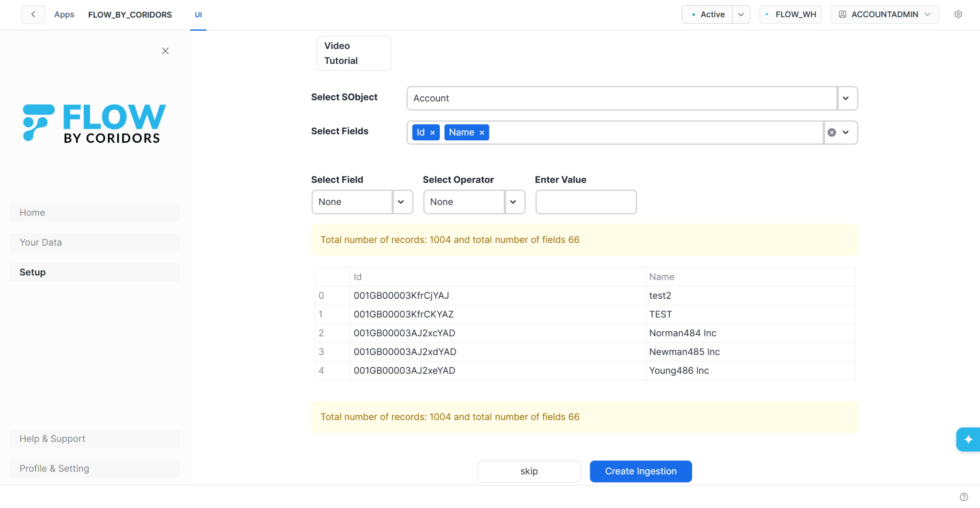Viewport: 980px width, 508px height.
Task: Go to Your Data in sidebar
Action: (95, 242)
